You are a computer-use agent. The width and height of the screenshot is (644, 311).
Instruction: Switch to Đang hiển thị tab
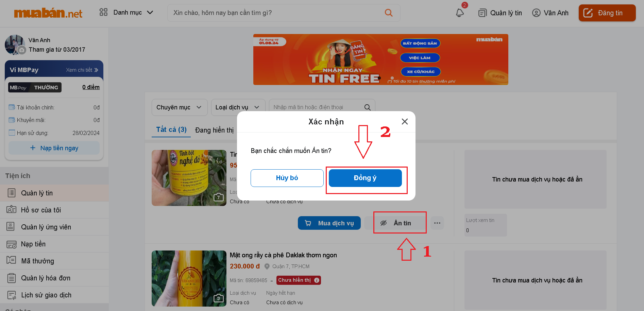click(214, 130)
